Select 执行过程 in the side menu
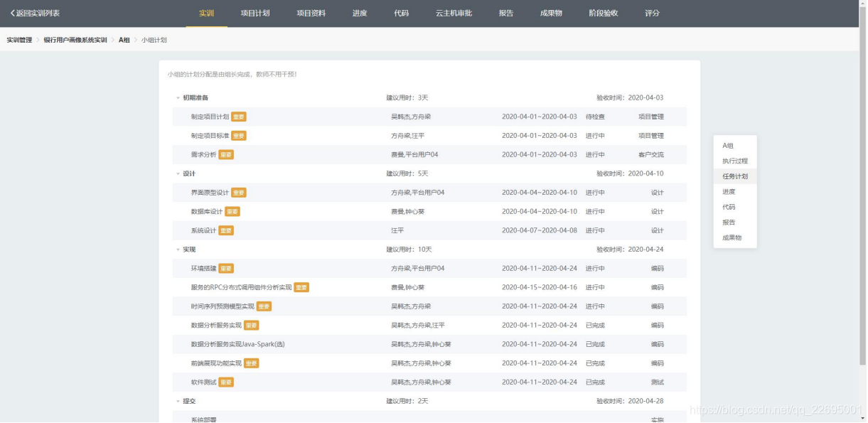The image size is (868, 423). pos(735,161)
